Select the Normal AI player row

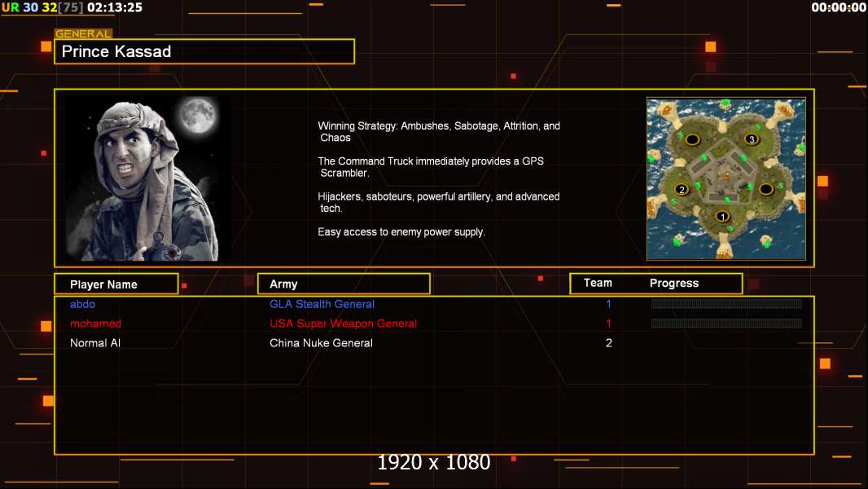(434, 343)
